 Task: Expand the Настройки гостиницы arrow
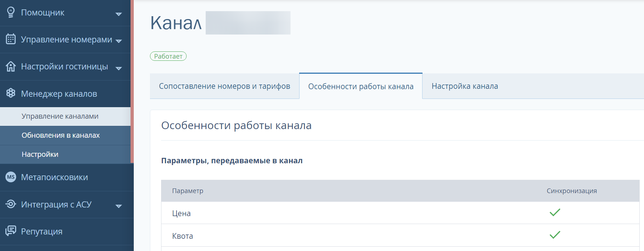[119, 68]
